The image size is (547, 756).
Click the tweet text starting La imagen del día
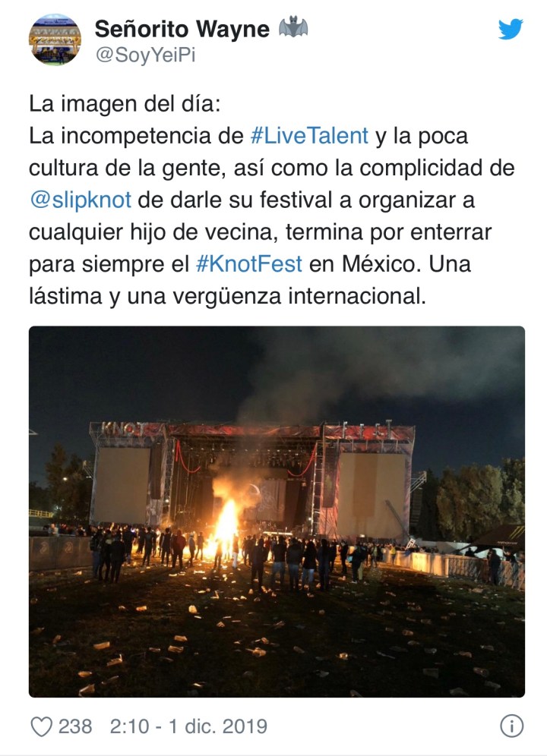(273, 200)
